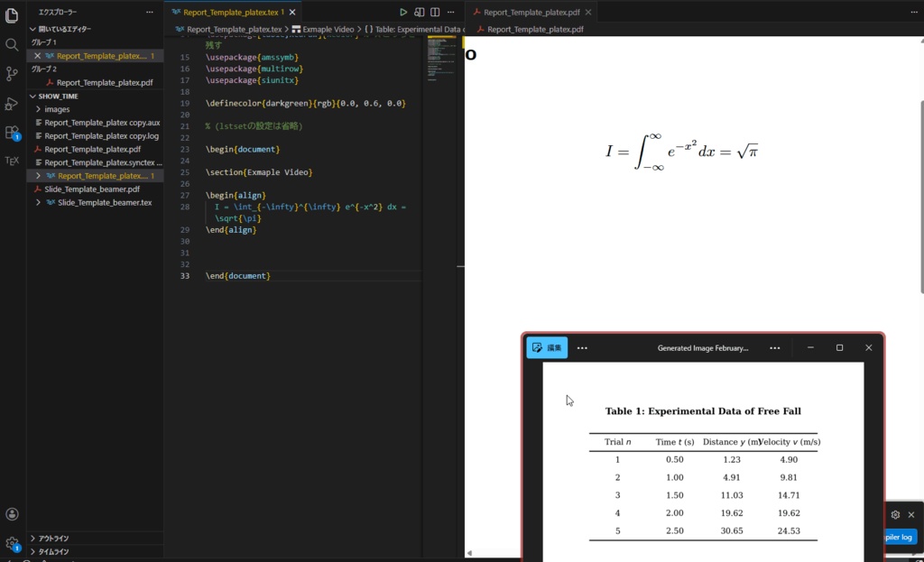This screenshot has width=924, height=562.
Task: Click Table 1 title in image viewer
Action: (x=703, y=411)
